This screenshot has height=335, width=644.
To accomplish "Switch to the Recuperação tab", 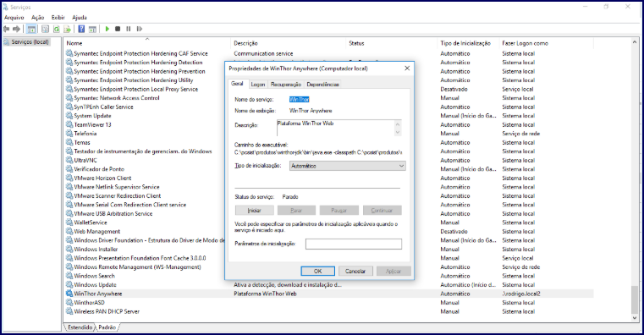I will coord(286,84).
